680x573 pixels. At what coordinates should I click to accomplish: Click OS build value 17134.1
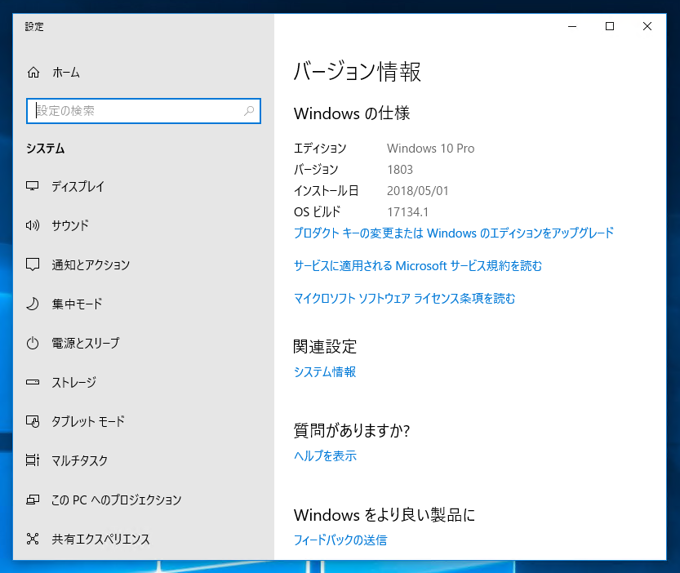[x=408, y=212]
